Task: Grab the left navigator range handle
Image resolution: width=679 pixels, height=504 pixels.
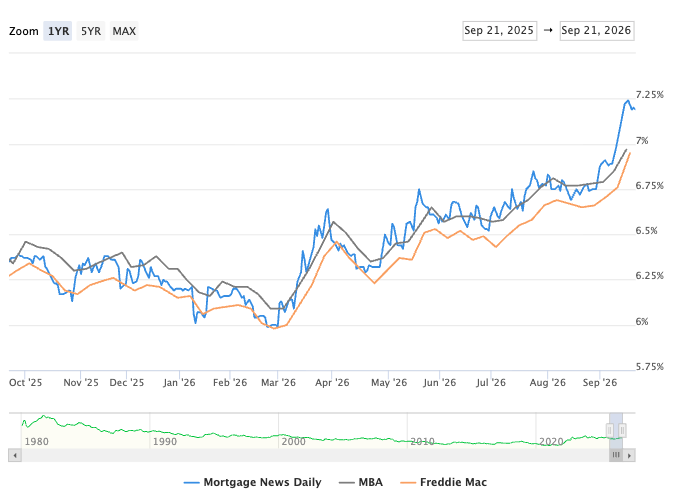Action: click(610, 430)
